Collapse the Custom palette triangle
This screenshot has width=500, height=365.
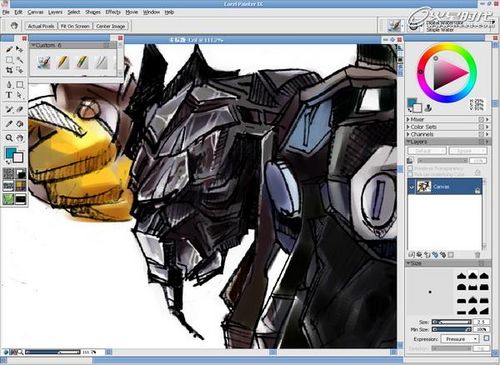pyautogui.click(x=33, y=45)
